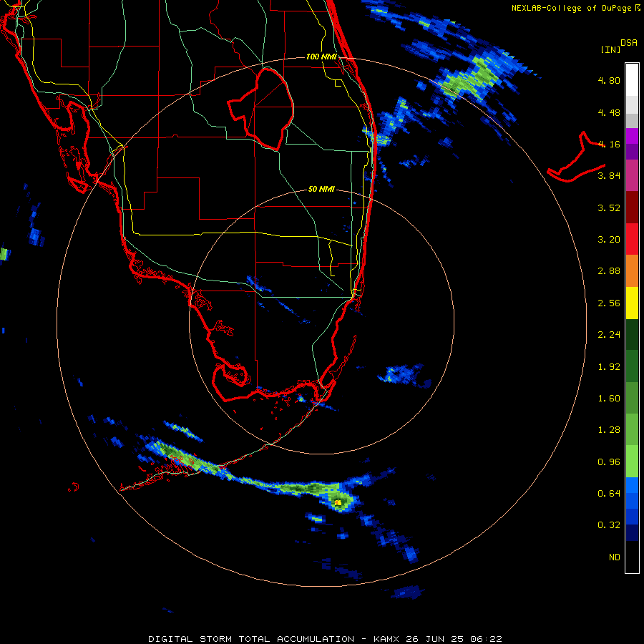
Task: Select the 2.24 legend value
Action: click(609, 335)
